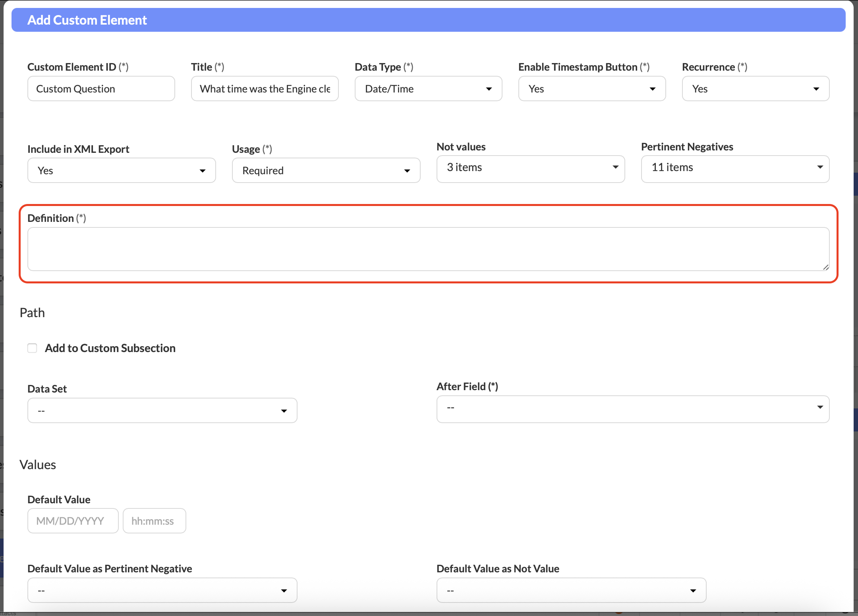Viewport: 858px width, 616px height.
Task: Open the Data Set dropdown
Action: coord(162,410)
